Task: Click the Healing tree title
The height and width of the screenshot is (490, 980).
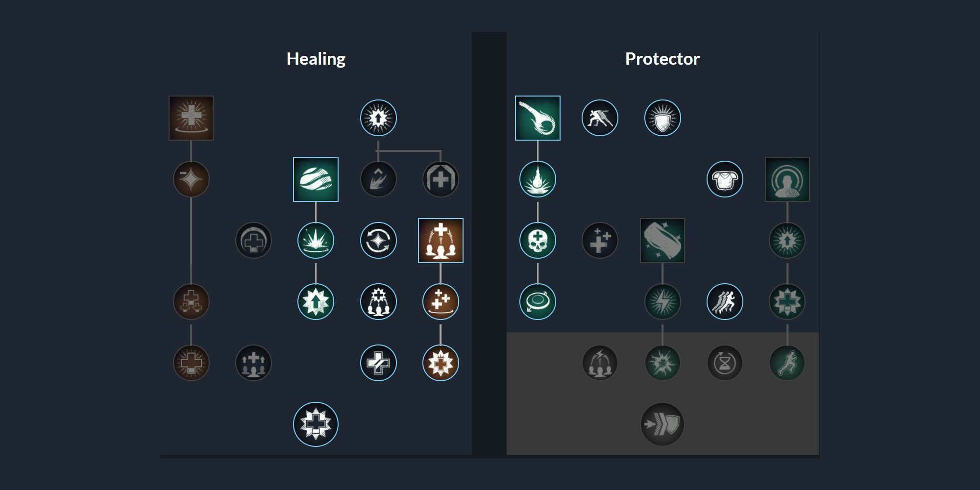Action: pyautogui.click(x=316, y=59)
